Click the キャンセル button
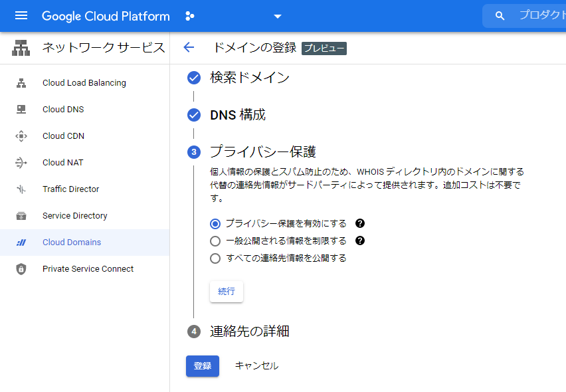 pos(256,366)
